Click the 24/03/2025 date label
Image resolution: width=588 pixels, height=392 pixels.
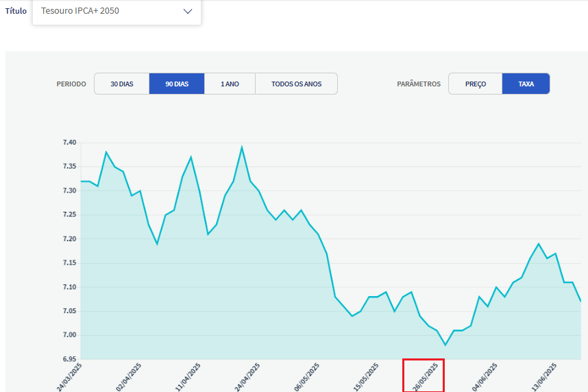[x=69, y=378]
